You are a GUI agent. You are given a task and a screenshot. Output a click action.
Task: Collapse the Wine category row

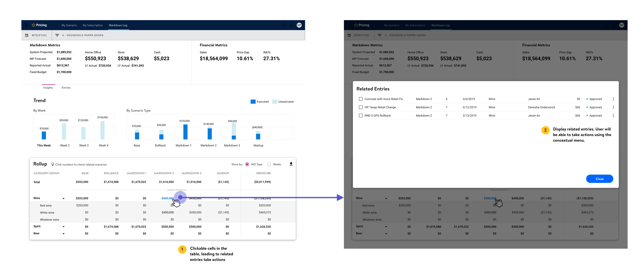[64, 198]
